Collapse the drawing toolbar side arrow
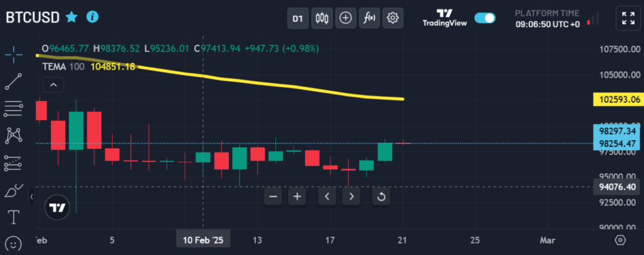The height and width of the screenshot is (255, 644). [31, 197]
